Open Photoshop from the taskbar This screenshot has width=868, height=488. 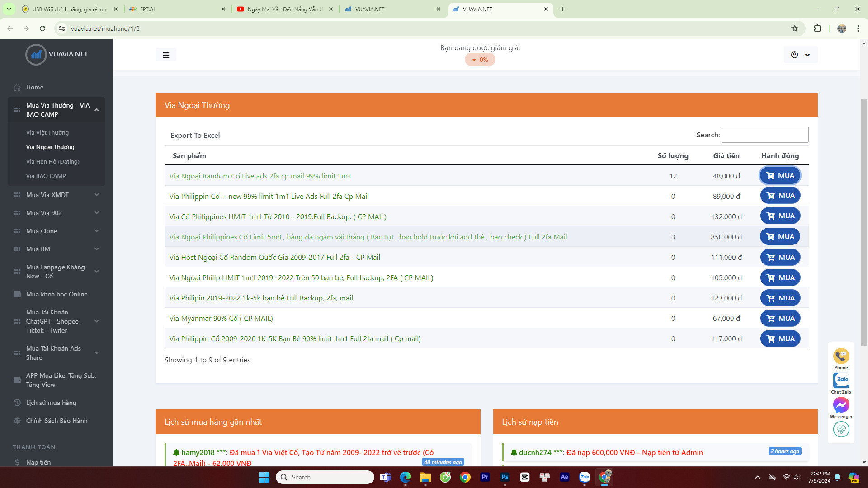click(x=505, y=477)
